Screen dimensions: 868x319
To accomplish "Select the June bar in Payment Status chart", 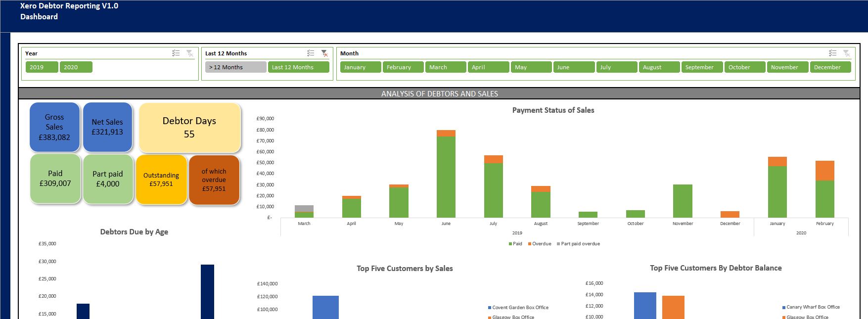I will [446, 177].
